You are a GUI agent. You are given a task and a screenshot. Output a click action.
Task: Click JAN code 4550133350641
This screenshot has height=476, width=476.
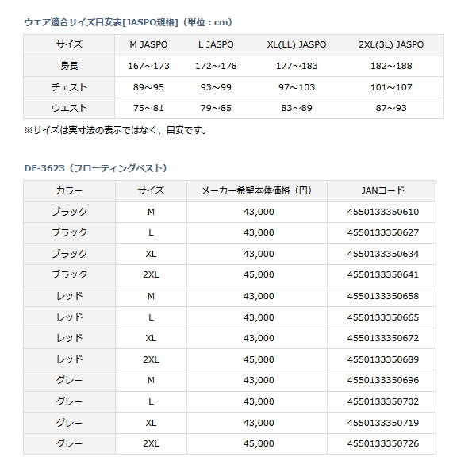(x=383, y=274)
